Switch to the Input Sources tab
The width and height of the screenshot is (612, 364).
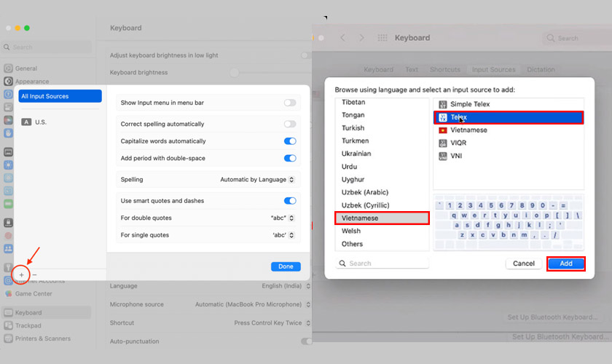click(x=494, y=69)
